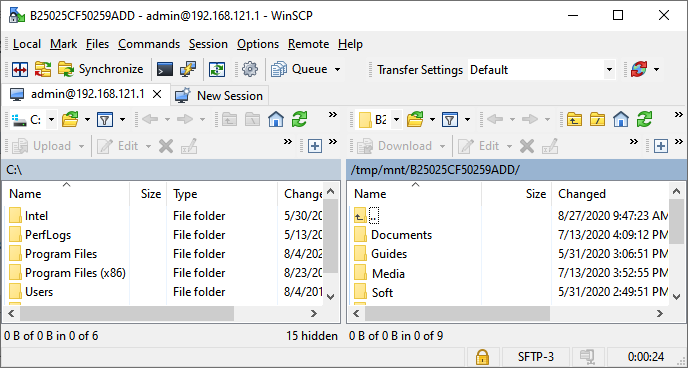Select the Documents folder in remote panel

(393, 235)
